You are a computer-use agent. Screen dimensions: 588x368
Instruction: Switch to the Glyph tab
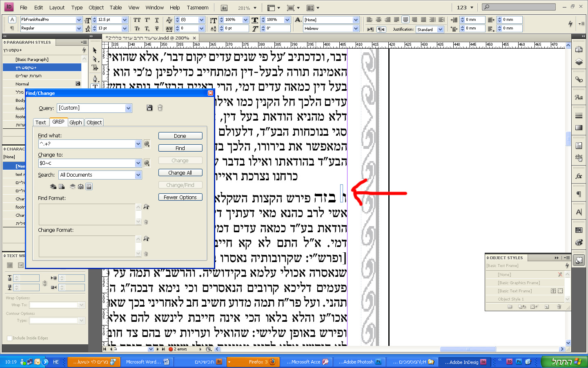76,122
